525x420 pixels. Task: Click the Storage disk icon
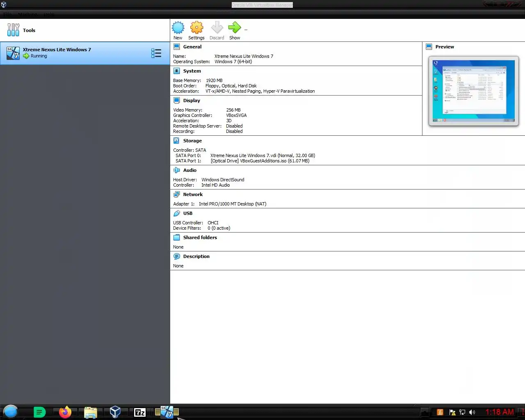pyautogui.click(x=177, y=141)
